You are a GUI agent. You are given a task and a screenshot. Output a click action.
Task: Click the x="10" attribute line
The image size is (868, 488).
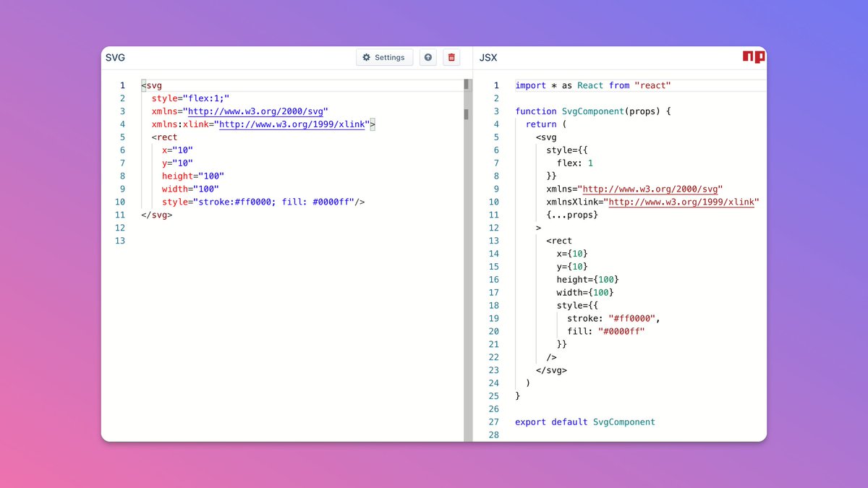[x=177, y=150]
